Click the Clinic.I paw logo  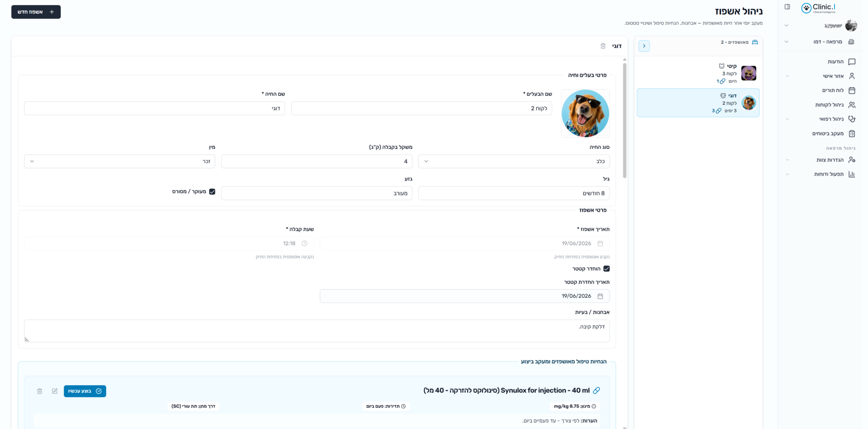806,8
